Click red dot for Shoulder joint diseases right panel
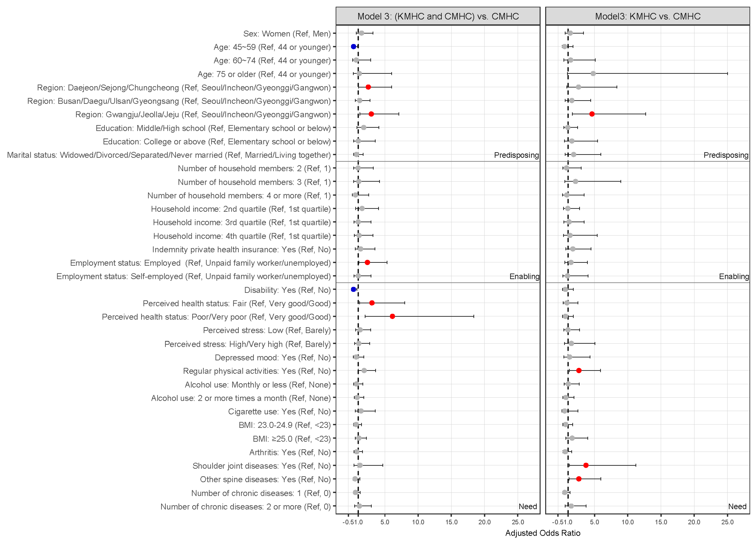Viewport: 756px width, 541px height. click(586, 465)
